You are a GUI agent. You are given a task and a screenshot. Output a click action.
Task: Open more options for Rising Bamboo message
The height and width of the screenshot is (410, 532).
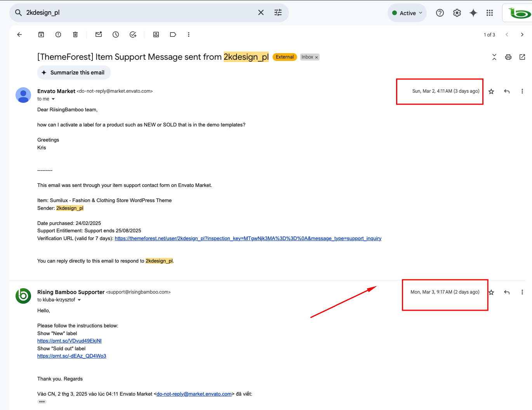522,292
